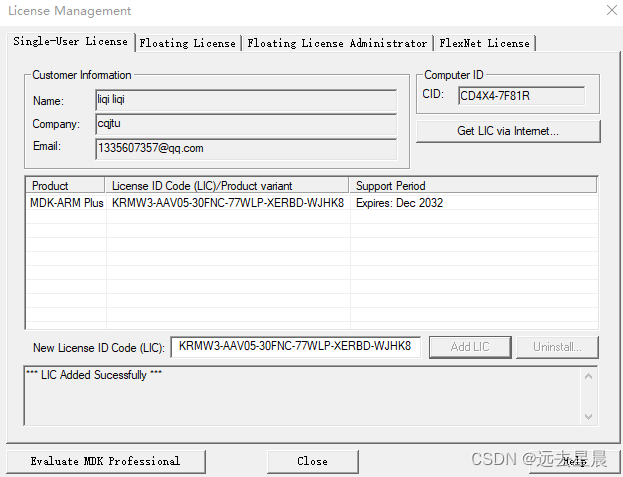Screen dimensions: 623x477
Task: Click the Name field containing liqi liqi
Action: [x=246, y=100]
